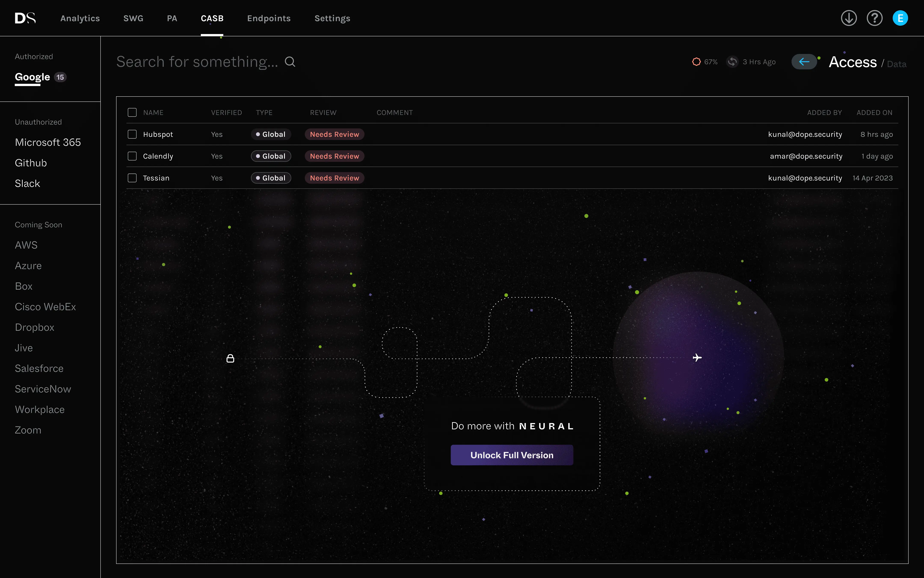Image resolution: width=924 pixels, height=578 pixels.
Task: Click Cisco WebEx under Coming Soon
Action: tap(45, 307)
